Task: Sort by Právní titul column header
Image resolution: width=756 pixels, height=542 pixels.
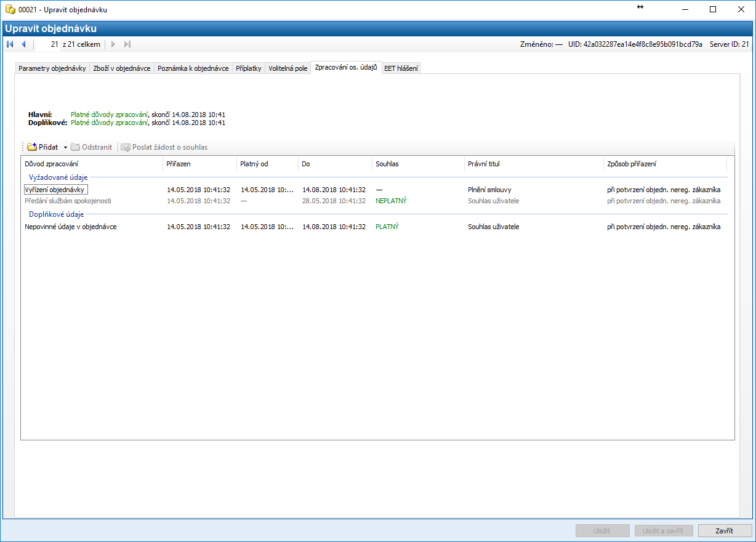Action: [484, 164]
